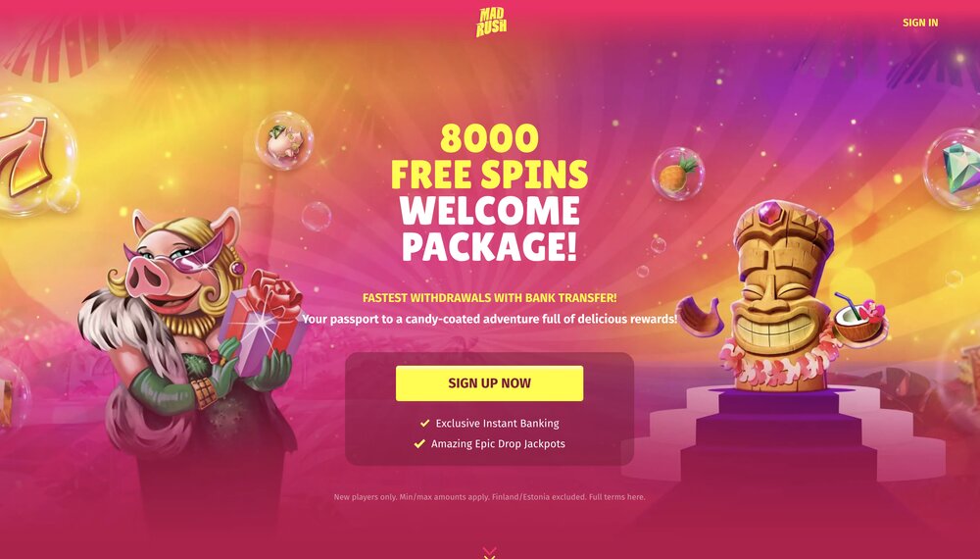
Task: Click the 8000 Free Spins headline
Action: click(489, 156)
